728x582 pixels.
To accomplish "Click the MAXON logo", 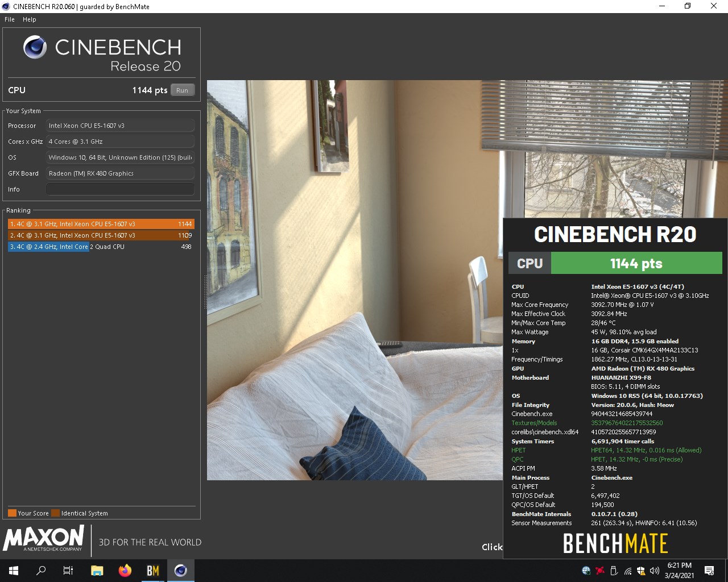I will [44, 538].
